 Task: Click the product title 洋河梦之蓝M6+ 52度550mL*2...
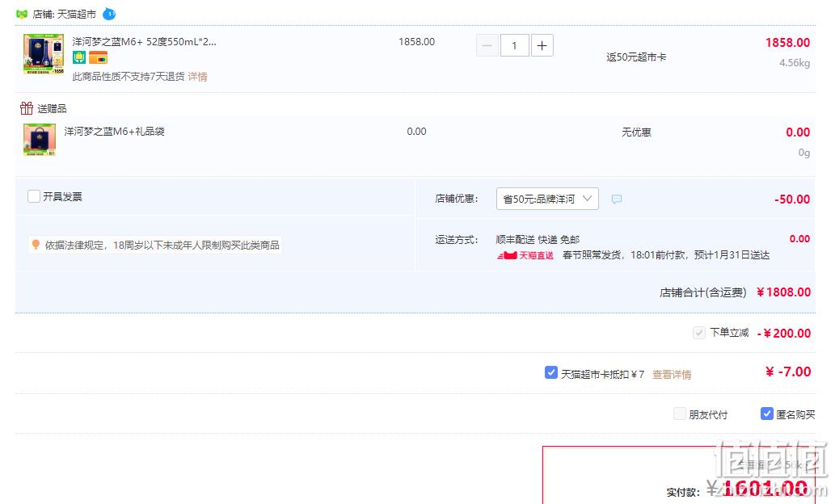145,41
